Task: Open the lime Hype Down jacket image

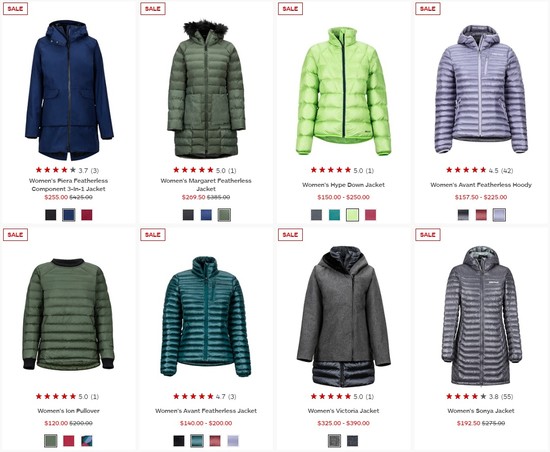Action: tap(343, 92)
